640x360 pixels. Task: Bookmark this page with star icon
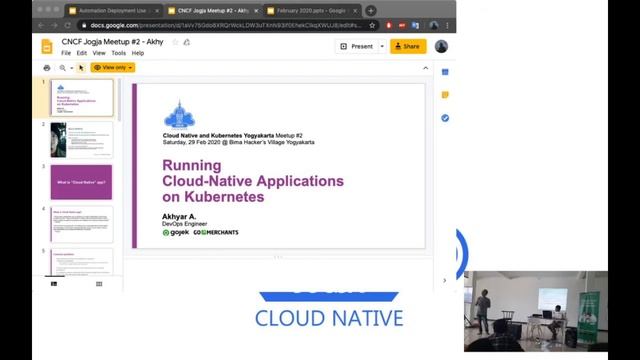[x=372, y=25]
